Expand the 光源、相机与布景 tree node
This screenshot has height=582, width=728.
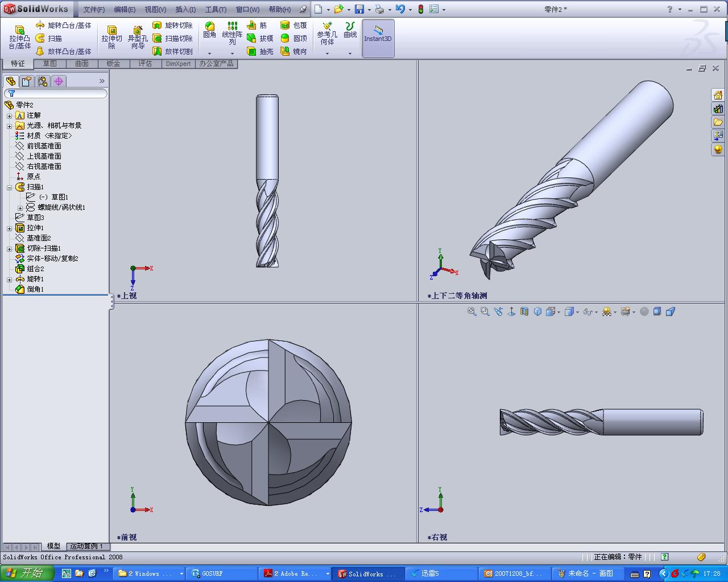[x=9, y=126]
